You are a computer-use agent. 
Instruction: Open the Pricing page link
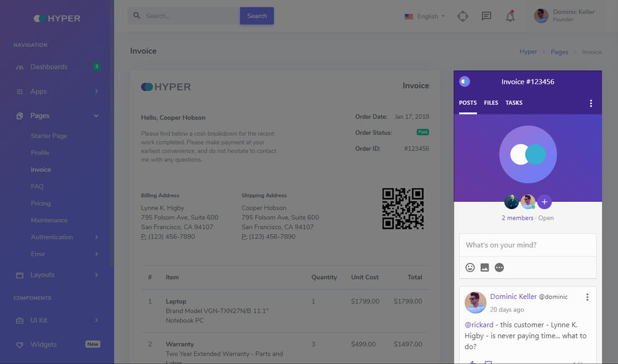(x=41, y=204)
